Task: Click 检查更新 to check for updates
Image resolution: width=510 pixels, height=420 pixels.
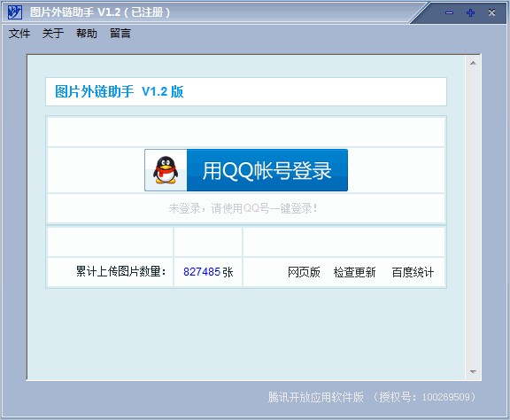Action: (354, 272)
